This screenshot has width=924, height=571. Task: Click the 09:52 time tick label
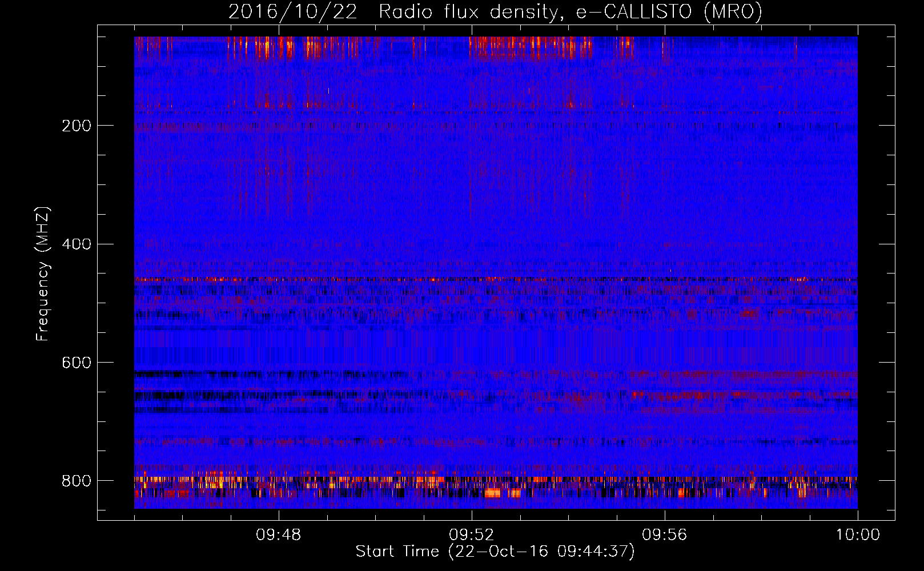472,535
